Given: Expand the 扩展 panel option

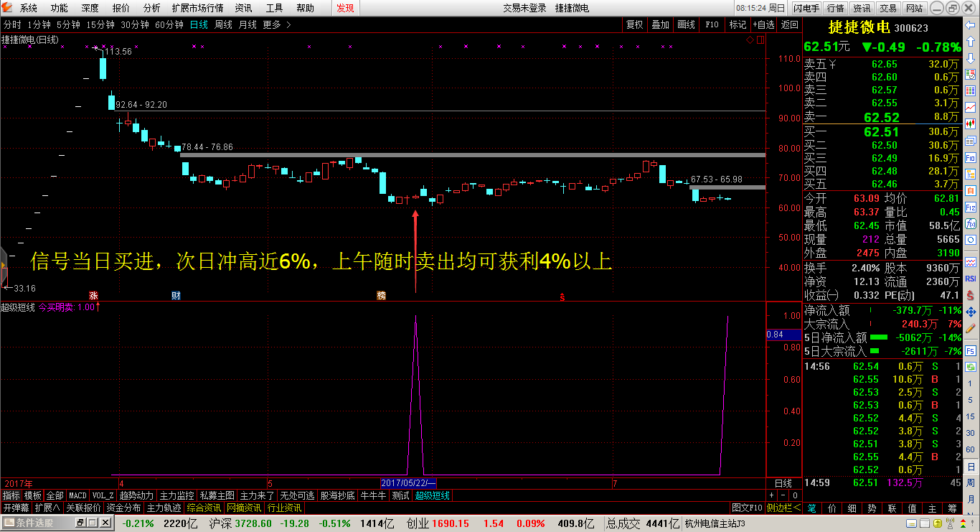Looking at the screenshot, I should coord(47,508).
